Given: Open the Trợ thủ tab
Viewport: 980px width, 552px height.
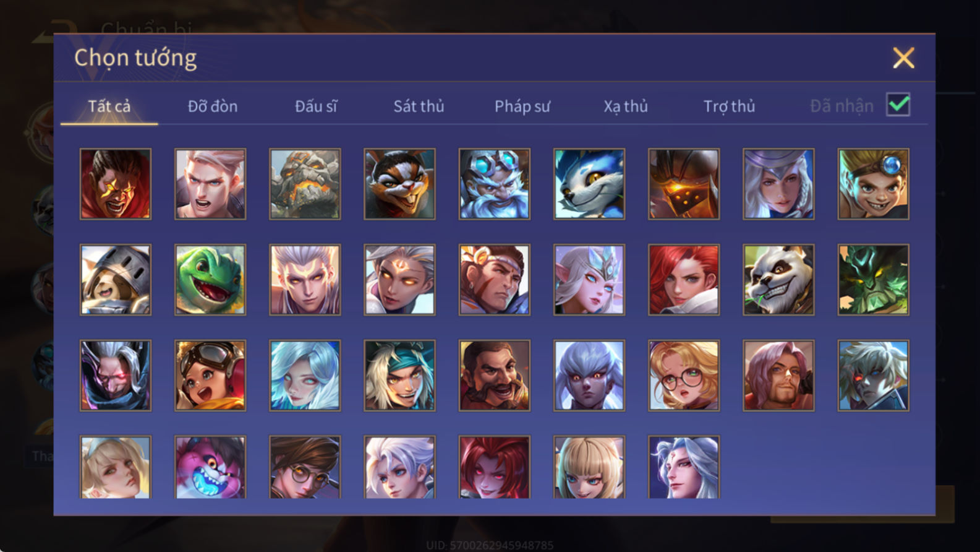Looking at the screenshot, I should (x=730, y=106).
